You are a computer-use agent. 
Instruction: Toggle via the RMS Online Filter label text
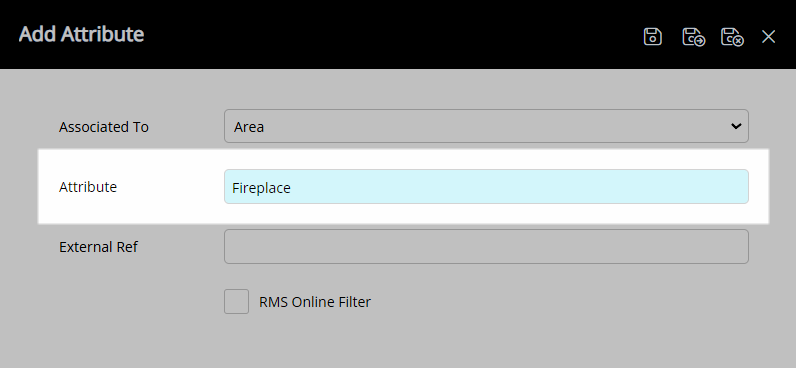[x=315, y=302]
